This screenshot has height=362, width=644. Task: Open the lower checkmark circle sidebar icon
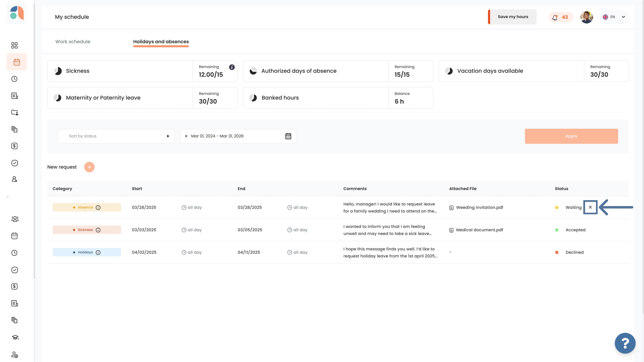pyautogui.click(x=14, y=270)
